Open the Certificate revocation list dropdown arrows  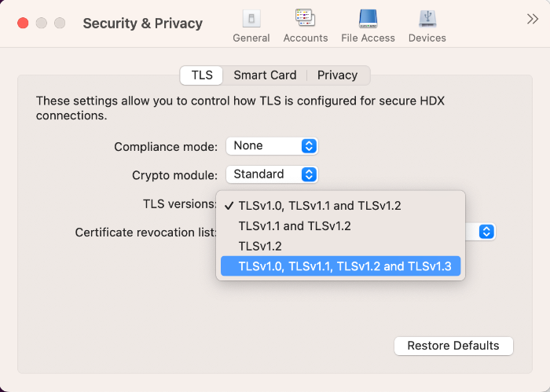pyautogui.click(x=486, y=232)
